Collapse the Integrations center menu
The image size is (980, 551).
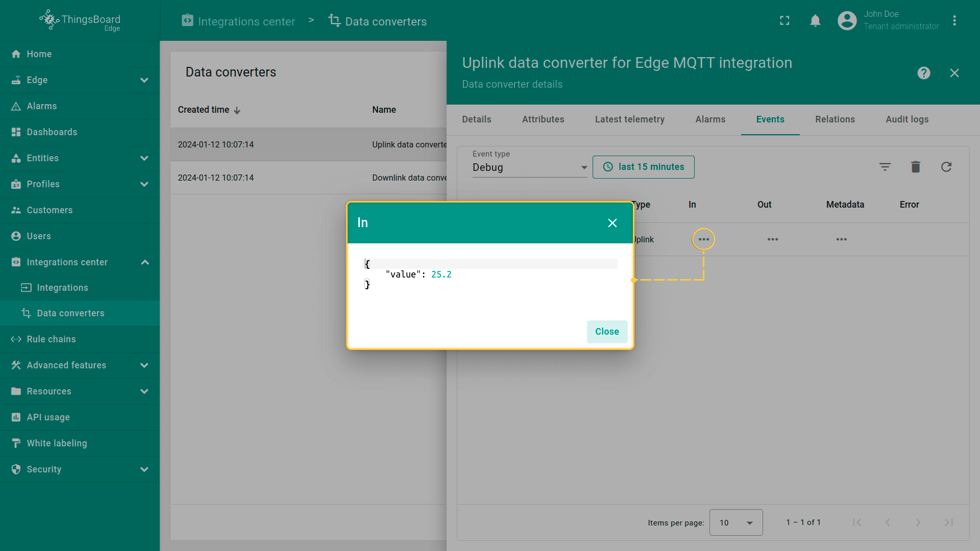[x=144, y=262]
